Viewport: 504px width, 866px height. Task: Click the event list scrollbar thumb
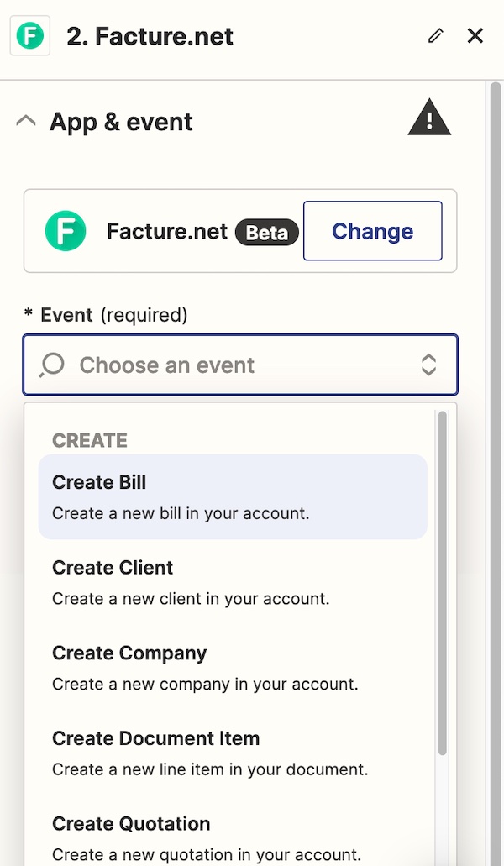[442, 583]
